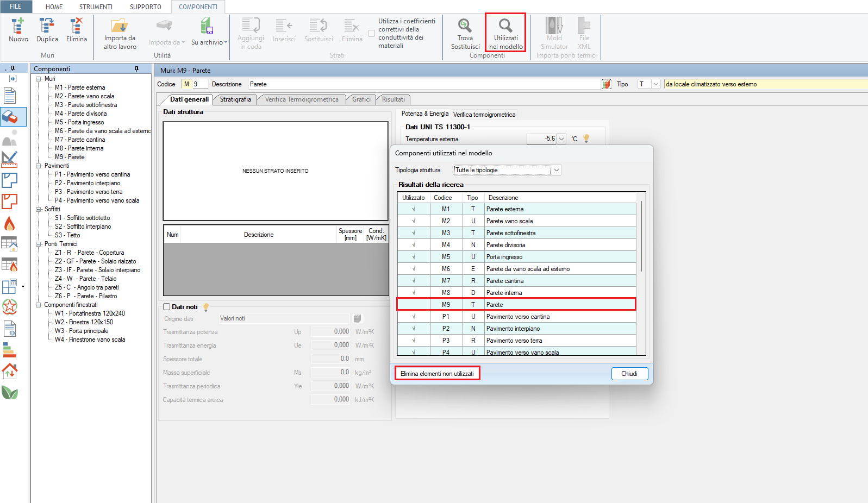This screenshot has height=503, width=868.
Task: Select W2 - Finestra 120x150 in tree
Action: [x=84, y=322]
